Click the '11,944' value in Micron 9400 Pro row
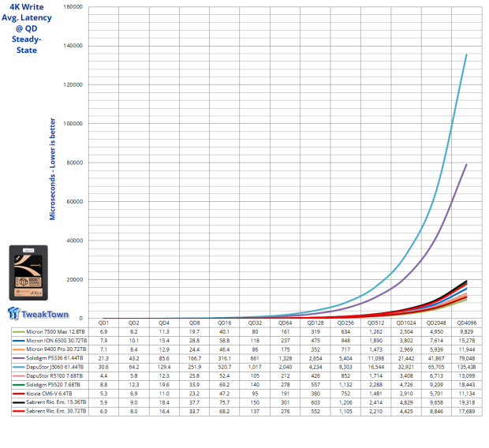The width and height of the screenshot is (489, 448). pyautogui.click(x=467, y=349)
